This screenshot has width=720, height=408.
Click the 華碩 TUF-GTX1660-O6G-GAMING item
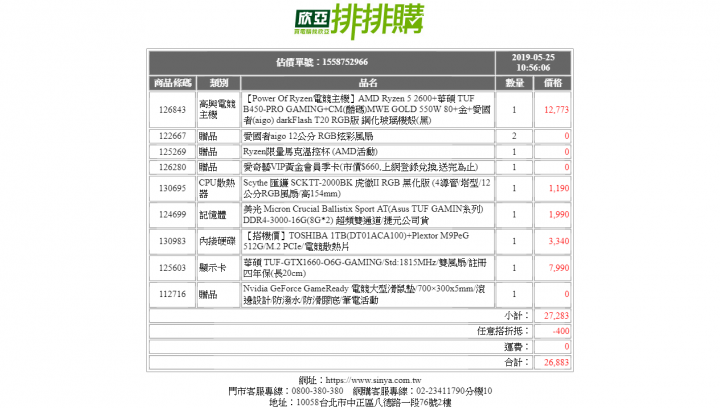(365, 268)
